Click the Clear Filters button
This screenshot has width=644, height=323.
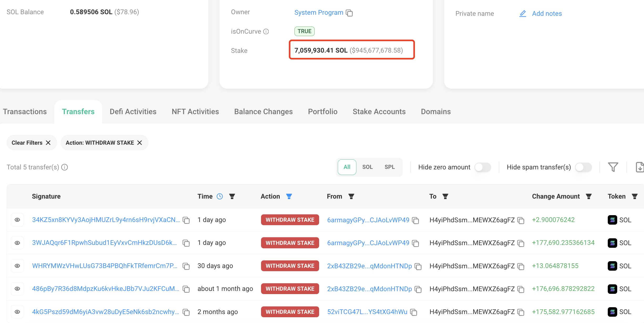(x=31, y=143)
